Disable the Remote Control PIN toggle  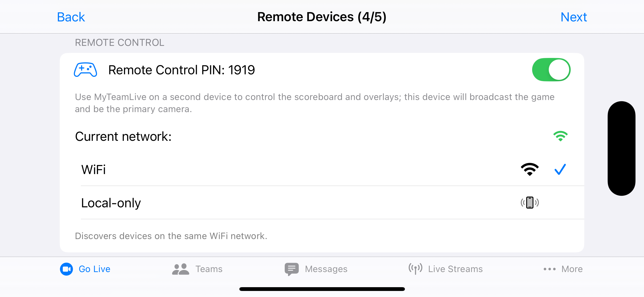click(552, 70)
